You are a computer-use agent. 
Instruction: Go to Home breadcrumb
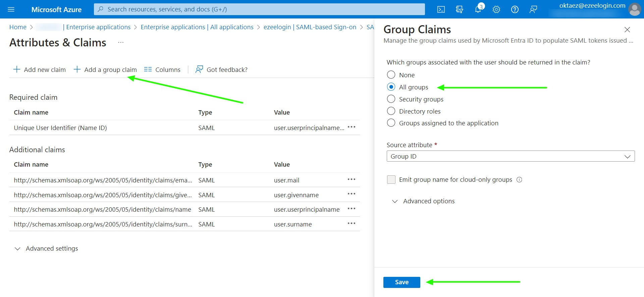(18, 27)
